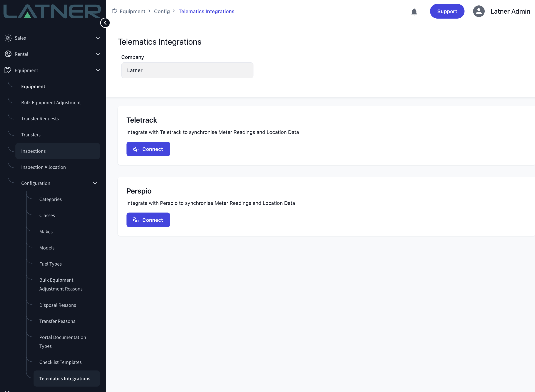Connect the Teletrack integration
This screenshot has height=392, width=535.
(x=148, y=149)
